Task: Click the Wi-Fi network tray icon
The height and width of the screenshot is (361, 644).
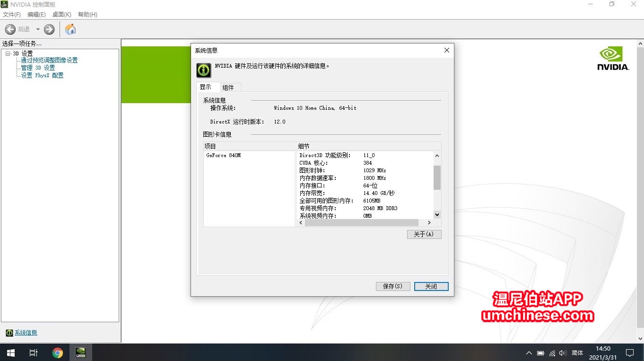Action: [x=552, y=353]
